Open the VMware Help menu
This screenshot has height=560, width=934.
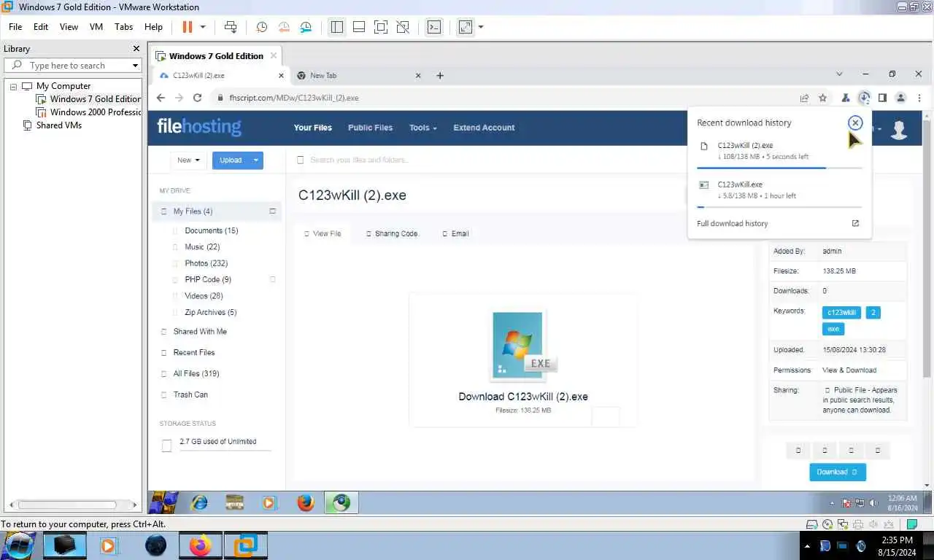click(x=153, y=27)
